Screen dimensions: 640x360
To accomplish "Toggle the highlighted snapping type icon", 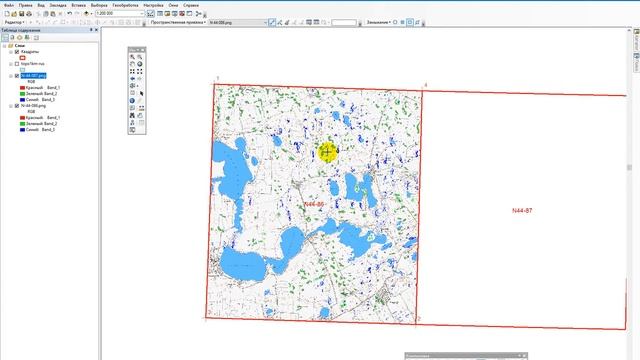I will [x=410, y=22].
